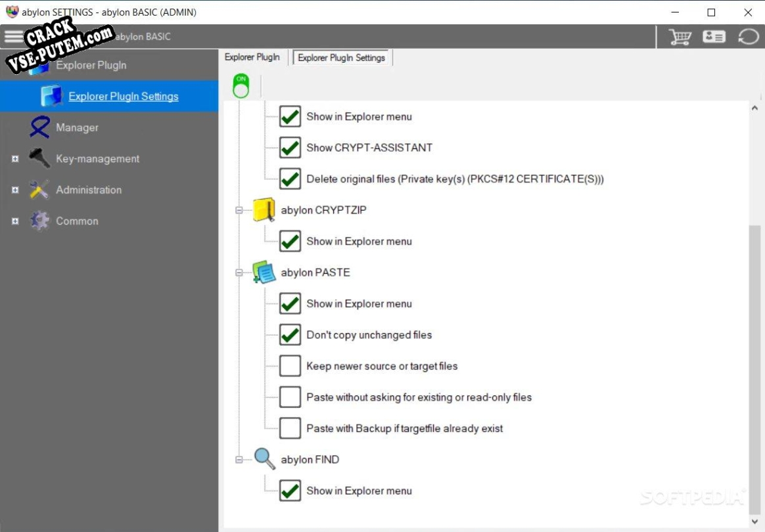Collapse the abylon CRYPTZIP tree node
This screenshot has height=532, width=765.
pos(239,210)
